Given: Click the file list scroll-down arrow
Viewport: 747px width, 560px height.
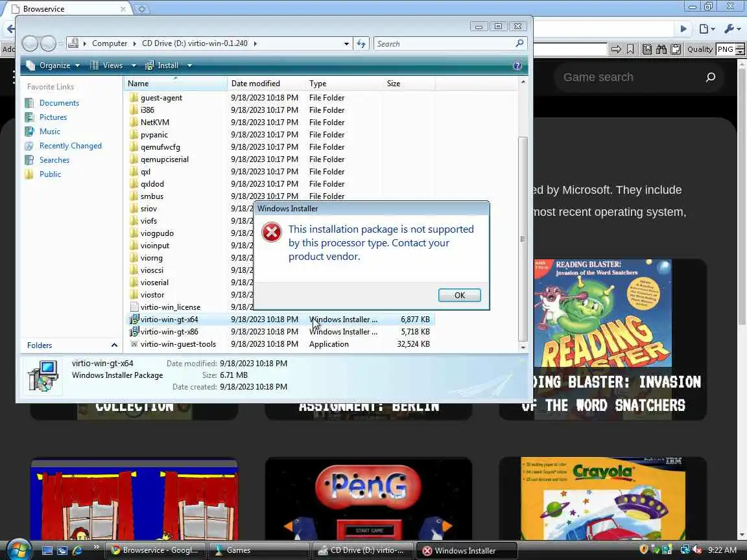Looking at the screenshot, I should (x=523, y=347).
